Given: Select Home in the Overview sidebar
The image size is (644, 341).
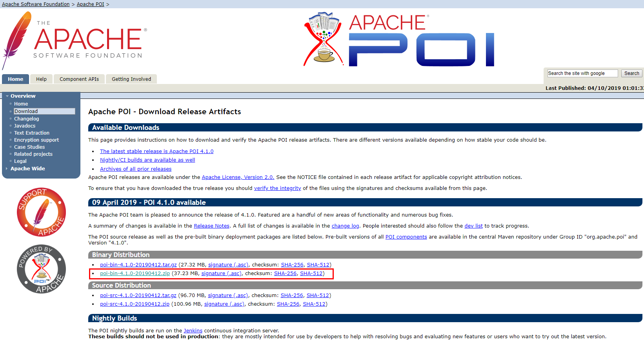Looking at the screenshot, I should [x=21, y=104].
